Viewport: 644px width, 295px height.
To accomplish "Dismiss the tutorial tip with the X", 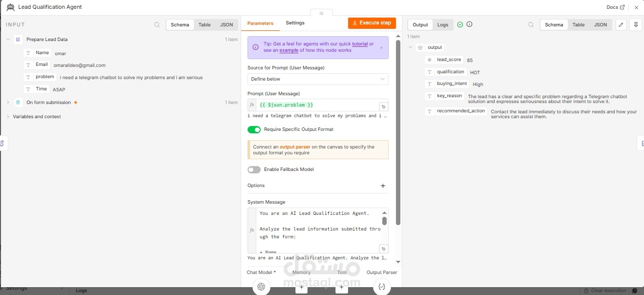I will (x=381, y=47).
